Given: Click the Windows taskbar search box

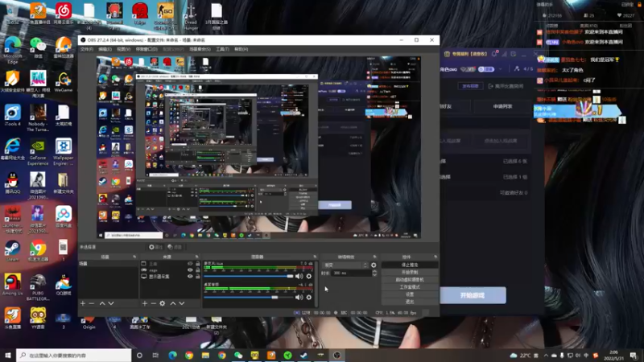Looking at the screenshot, I should click(74, 356).
